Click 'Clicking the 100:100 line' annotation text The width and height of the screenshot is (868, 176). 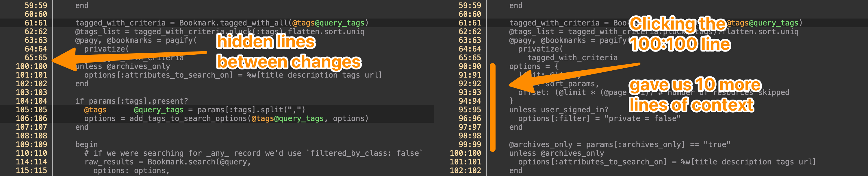click(x=679, y=34)
